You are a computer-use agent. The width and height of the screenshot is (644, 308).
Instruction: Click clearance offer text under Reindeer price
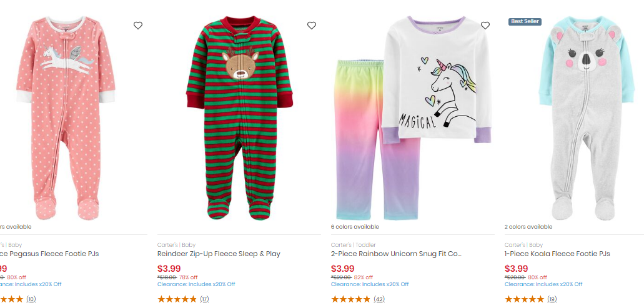pyautogui.click(x=196, y=284)
